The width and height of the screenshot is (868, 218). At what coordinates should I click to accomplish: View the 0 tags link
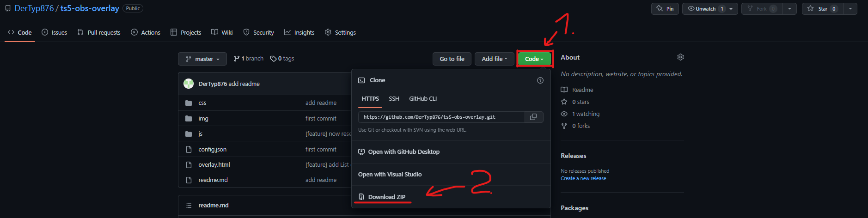click(282, 59)
